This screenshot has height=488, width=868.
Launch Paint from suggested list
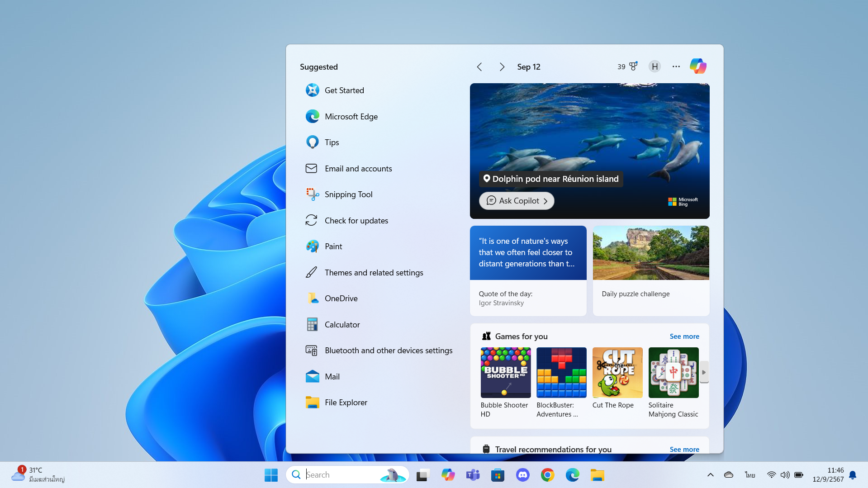pos(333,246)
